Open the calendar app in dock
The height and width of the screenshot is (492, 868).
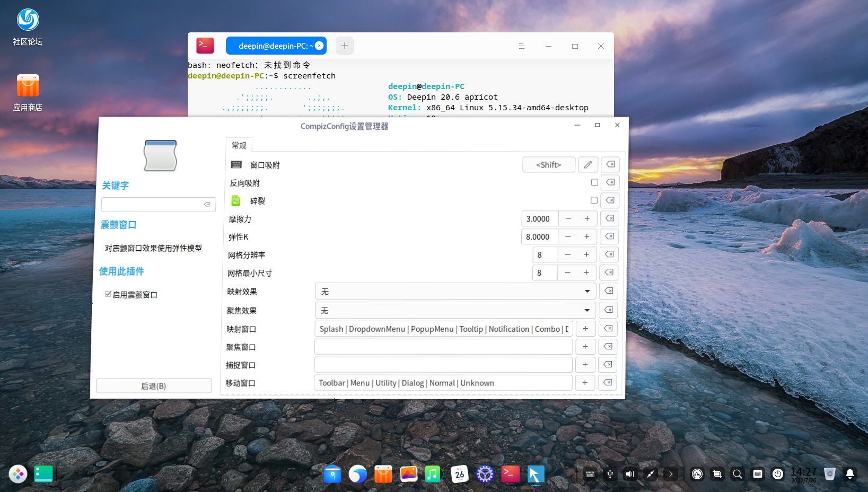click(x=459, y=474)
